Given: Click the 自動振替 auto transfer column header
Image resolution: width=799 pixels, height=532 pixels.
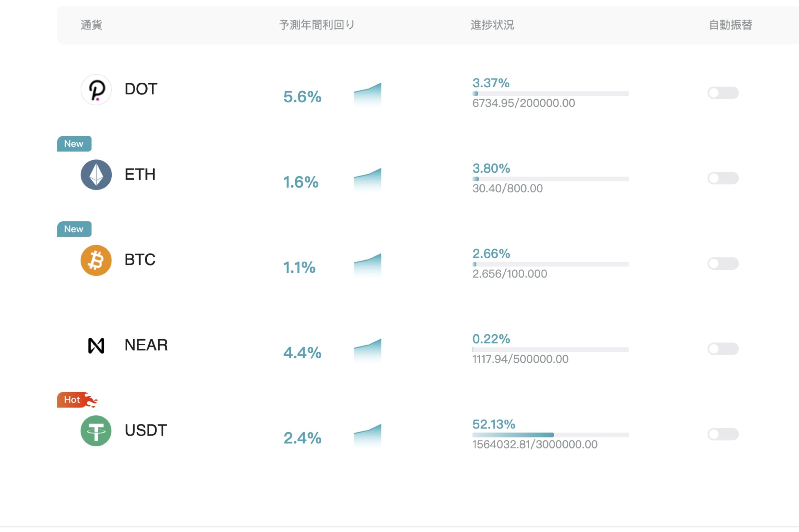Looking at the screenshot, I should click(725, 24).
